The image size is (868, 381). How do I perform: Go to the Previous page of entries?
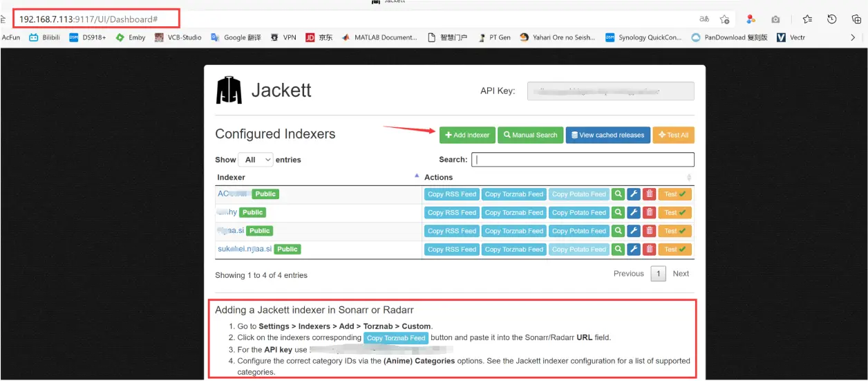point(628,274)
